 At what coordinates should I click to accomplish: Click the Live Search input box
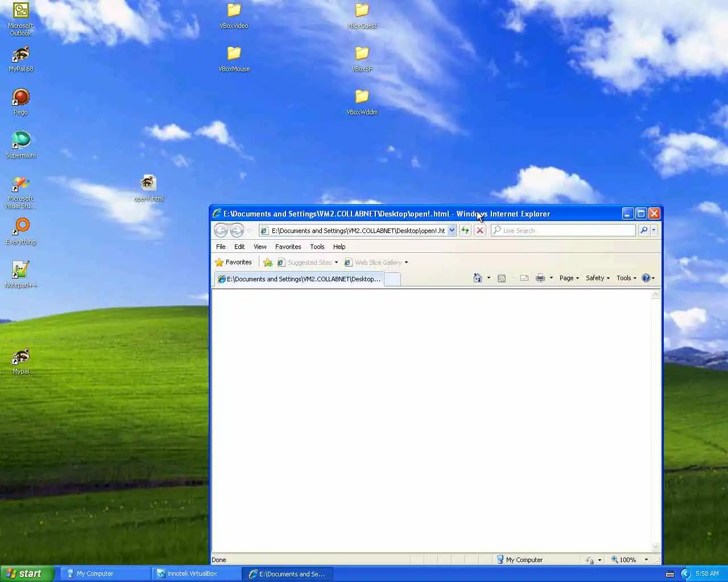563,231
